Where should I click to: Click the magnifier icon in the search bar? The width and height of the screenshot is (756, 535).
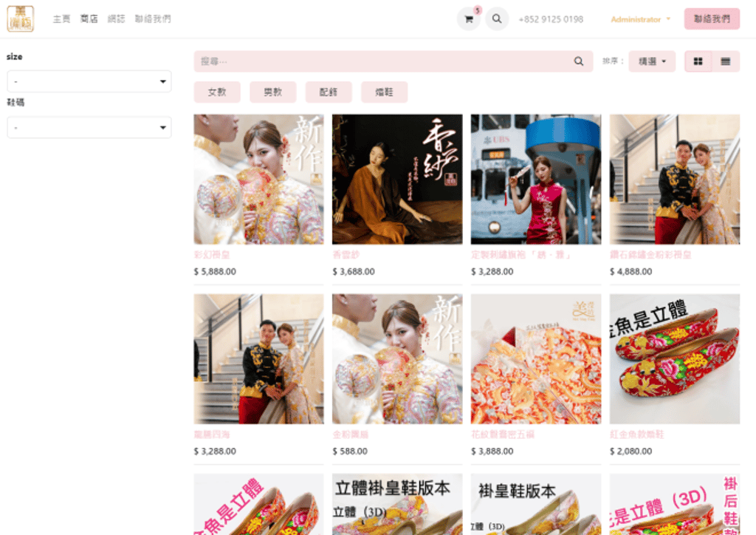click(579, 61)
